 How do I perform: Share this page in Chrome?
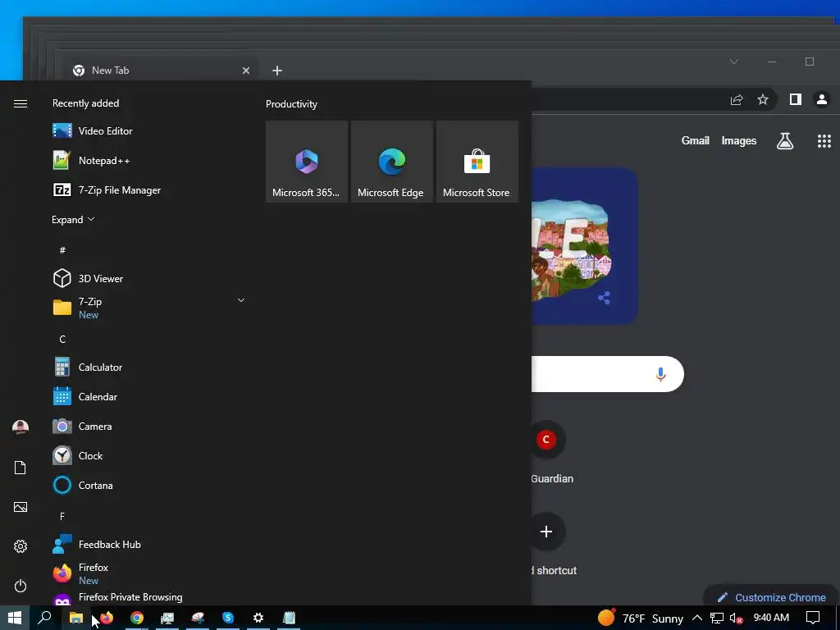click(737, 99)
